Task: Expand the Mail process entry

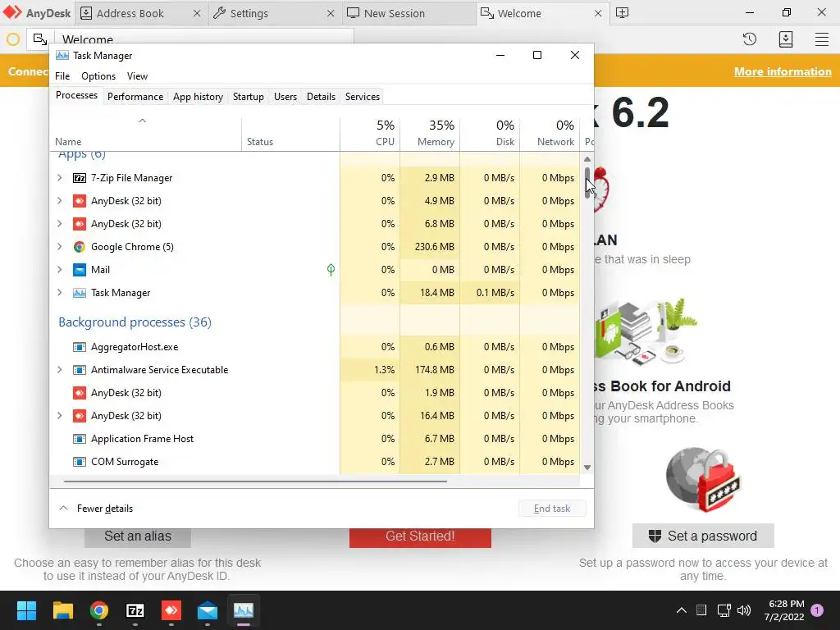Action: click(x=59, y=270)
